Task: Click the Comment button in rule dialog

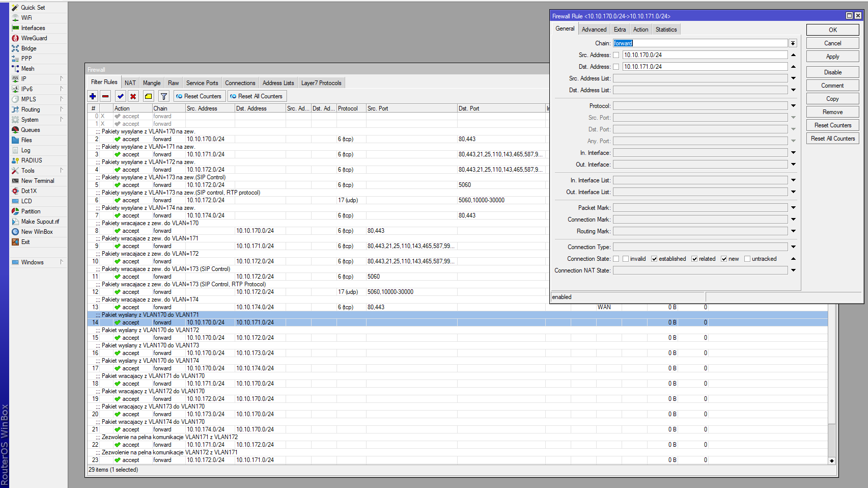Action: click(x=832, y=86)
